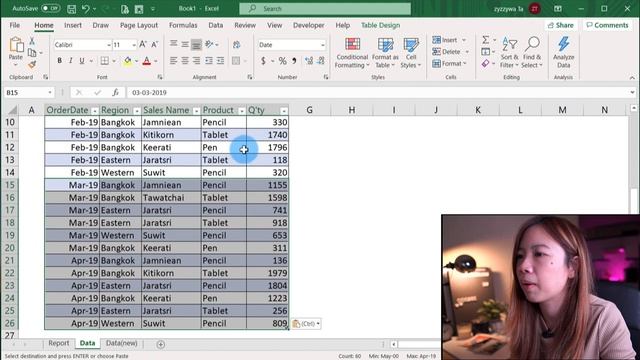Open the Report sheet tab
The width and height of the screenshot is (640, 360).
point(59,343)
